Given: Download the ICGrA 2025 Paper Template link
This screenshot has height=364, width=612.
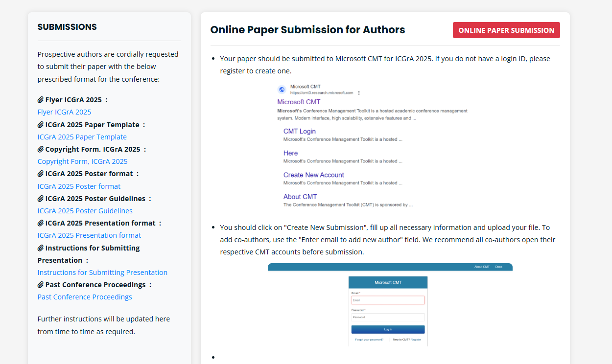Looking at the screenshot, I should point(82,137).
